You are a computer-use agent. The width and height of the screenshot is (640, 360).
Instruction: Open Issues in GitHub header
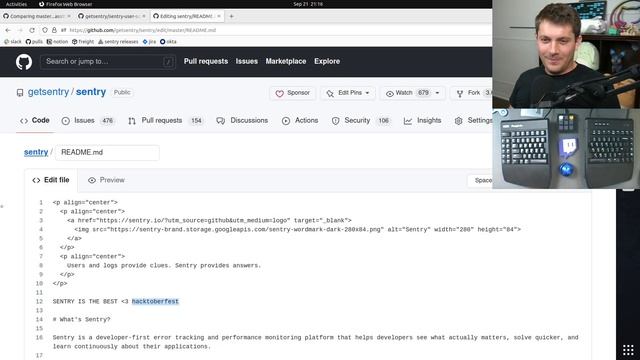pyautogui.click(x=247, y=61)
